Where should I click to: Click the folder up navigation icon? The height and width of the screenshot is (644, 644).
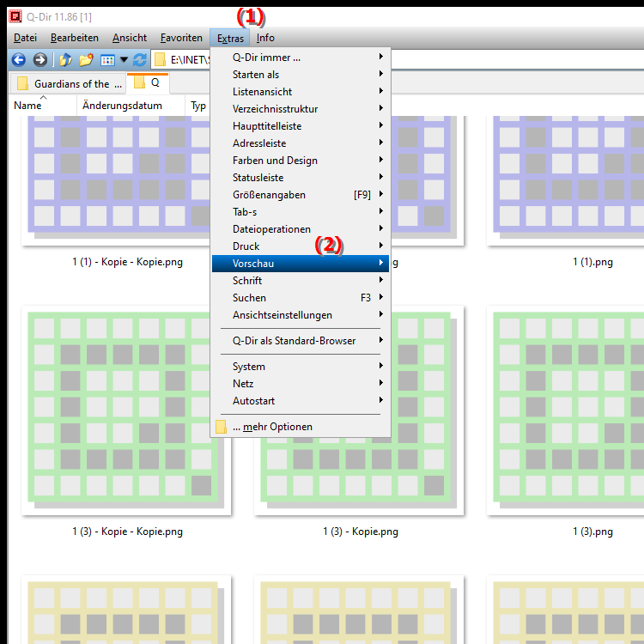[x=65, y=60]
